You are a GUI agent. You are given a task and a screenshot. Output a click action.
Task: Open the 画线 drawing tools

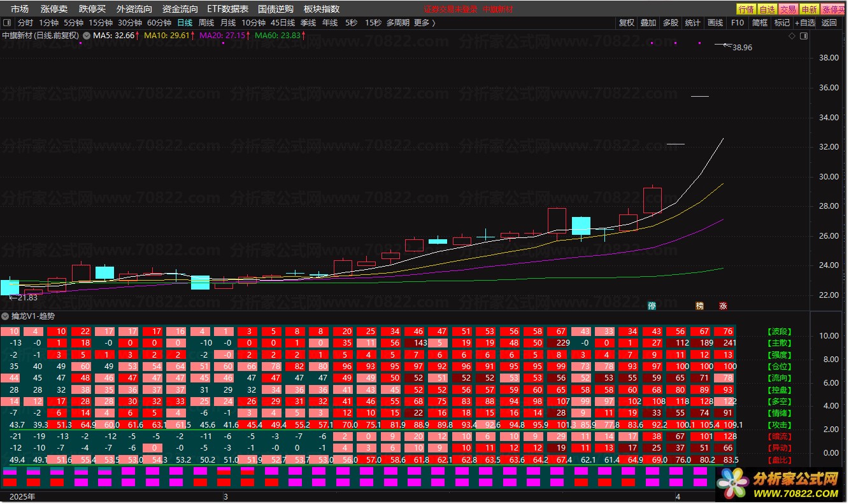point(715,23)
